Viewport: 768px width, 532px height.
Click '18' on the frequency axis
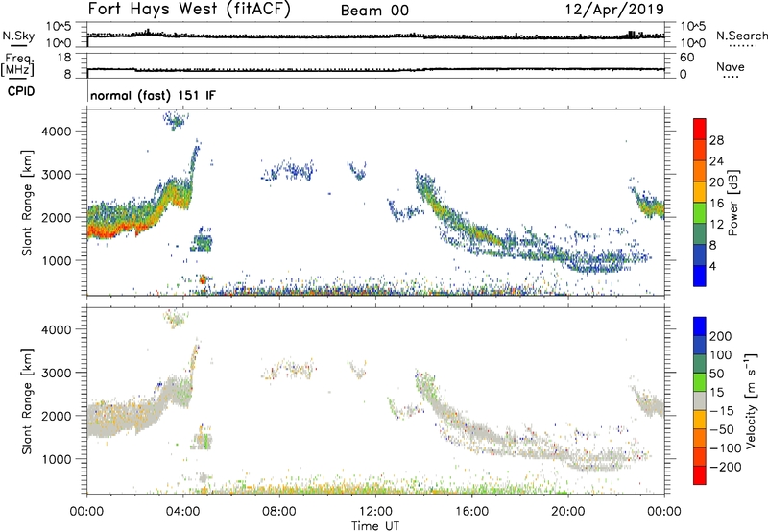[64, 58]
